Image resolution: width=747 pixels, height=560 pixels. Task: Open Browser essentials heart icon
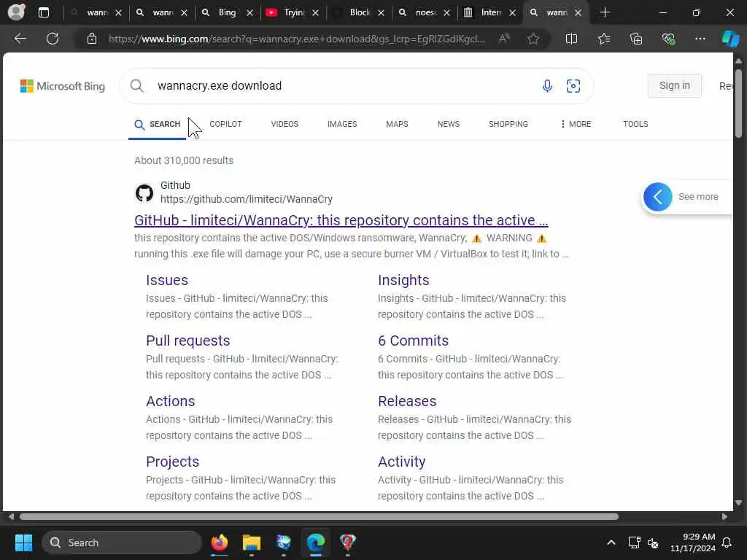click(668, 39)
